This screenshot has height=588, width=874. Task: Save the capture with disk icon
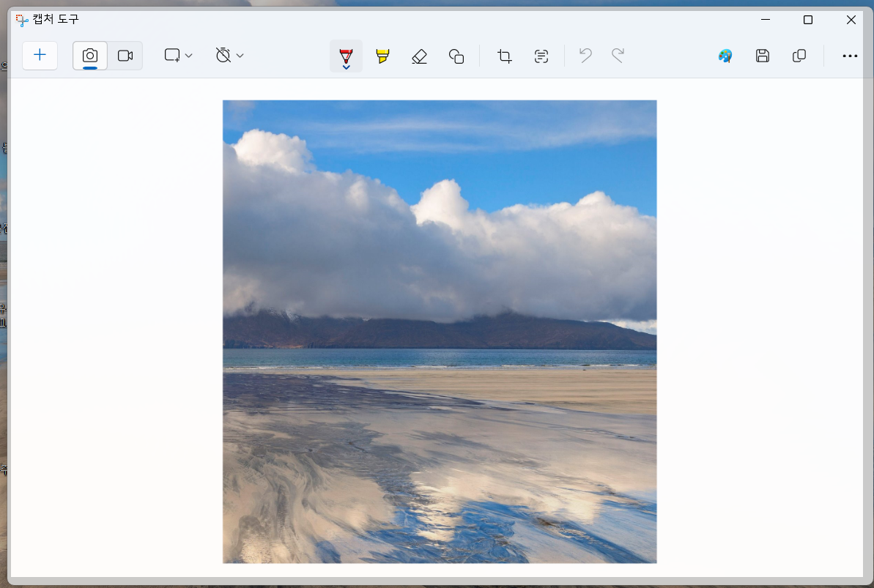(763, 56)
